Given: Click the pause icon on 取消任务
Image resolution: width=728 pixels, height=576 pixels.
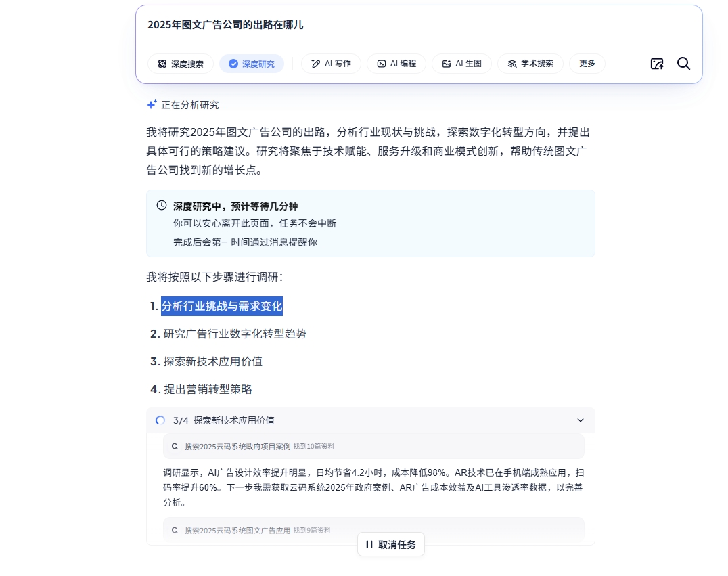Looking at the screenshot, I should (x=369, y=544).
